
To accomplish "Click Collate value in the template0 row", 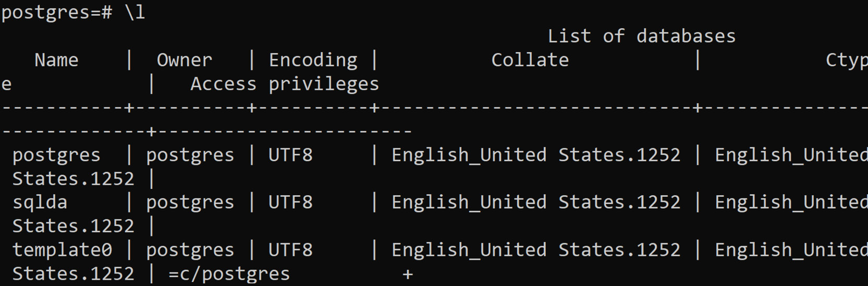I will [536, 250].
